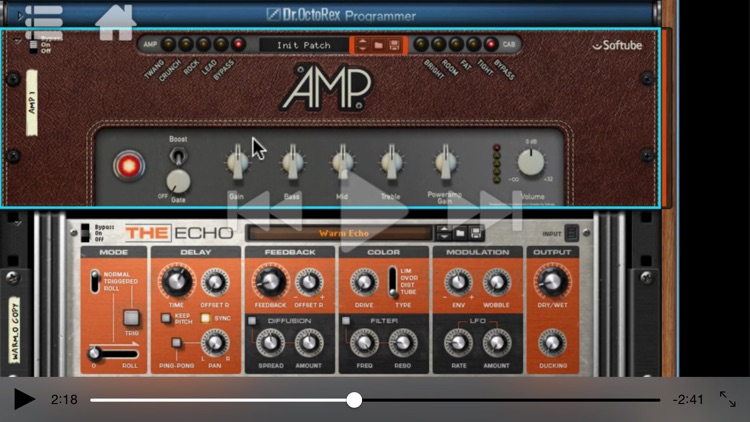This screenshot has width=750, height=422.
Task: Click the Feedback knob
Action: coord(270,281)
